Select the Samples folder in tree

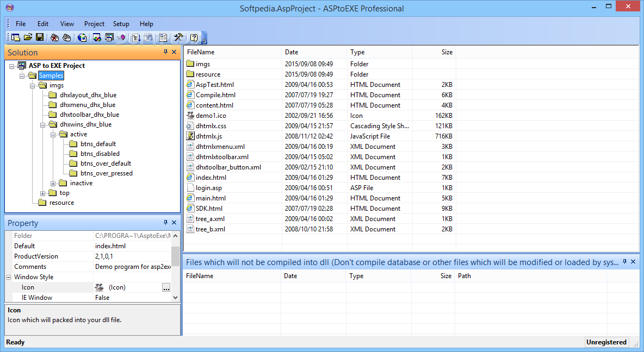pos(51,76)
